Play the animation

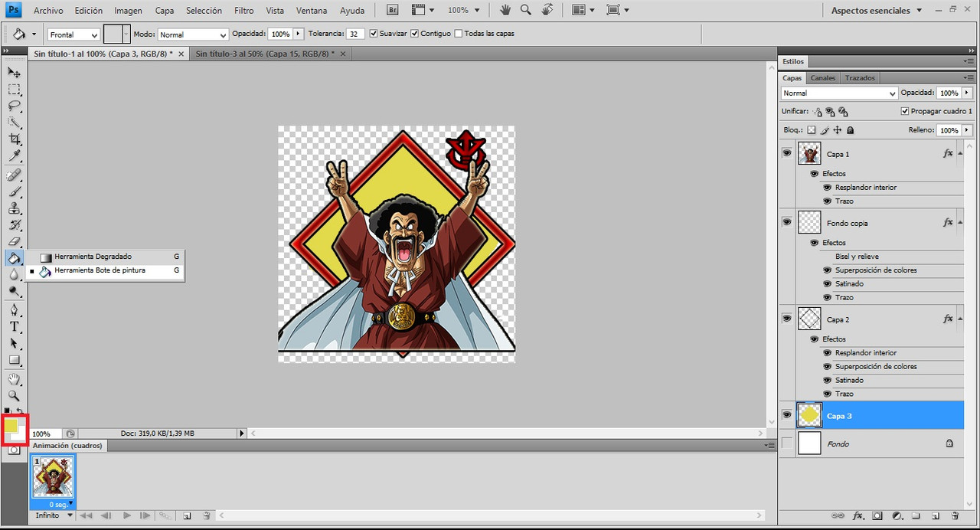(127, 516)
